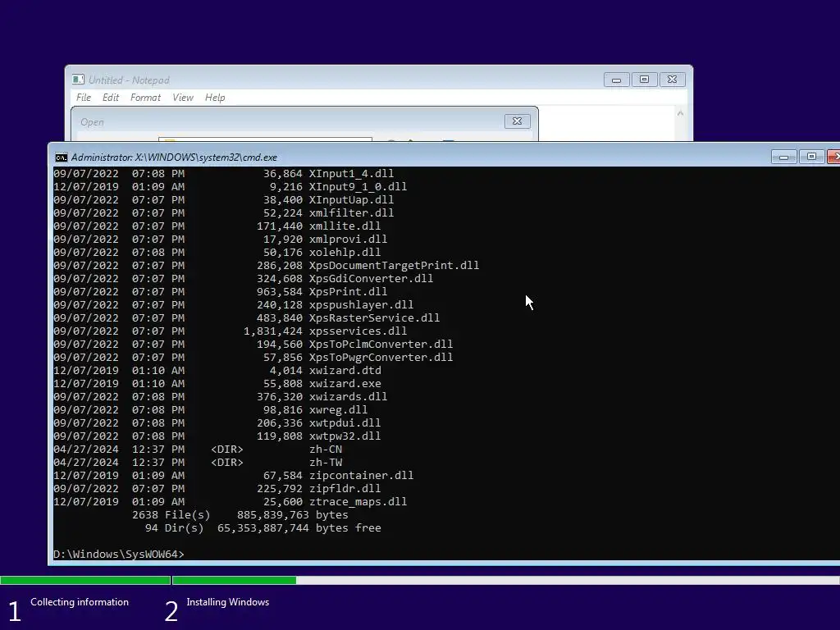This screenshot has width=840, height=630.
Task: Close the Notepad window
Action: click(672, 80)
